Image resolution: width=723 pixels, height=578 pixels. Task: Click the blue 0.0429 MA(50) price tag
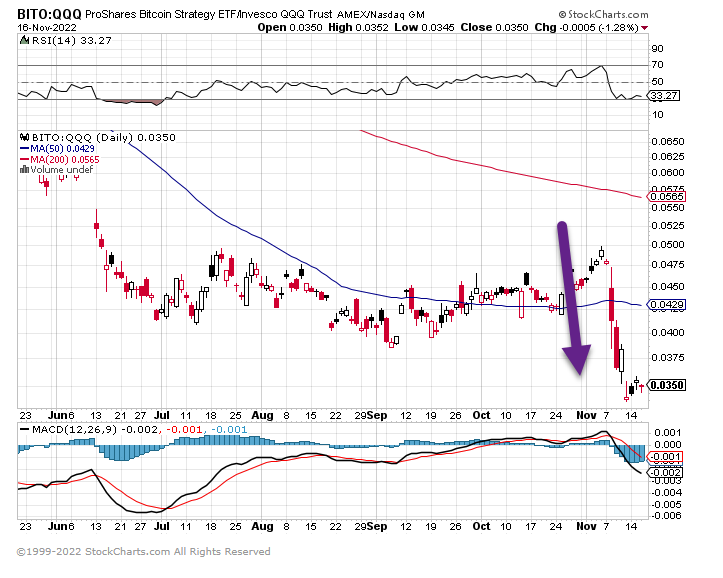667,305
